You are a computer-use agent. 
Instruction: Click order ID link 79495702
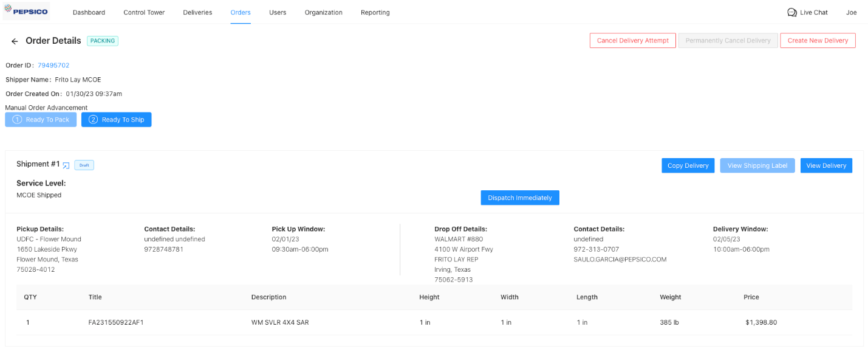coord(53,65)
